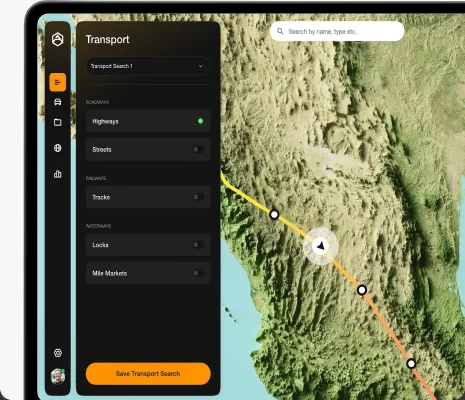Image resolution: width=465 pixels, height=400 pixels.
Task: Expand the dropdown chevron arrow
Action: pyautogui.click(x=201, y=66)
